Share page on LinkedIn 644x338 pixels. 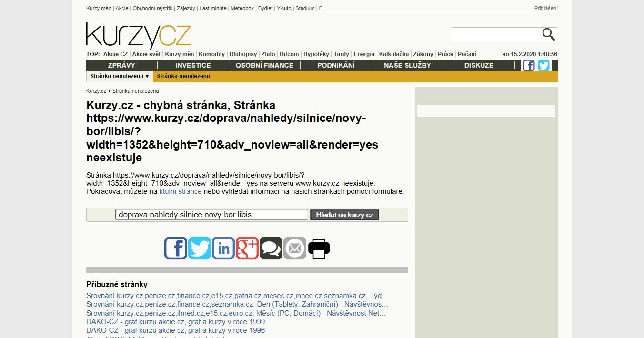[223, 248]
